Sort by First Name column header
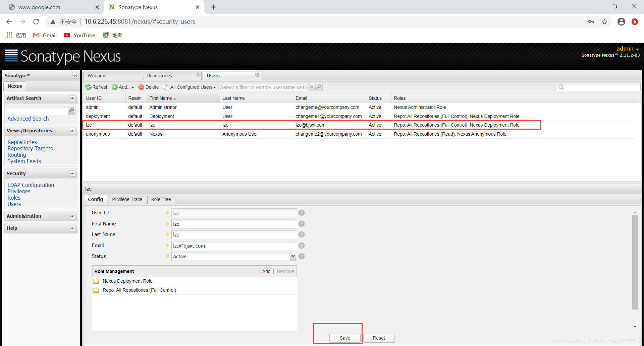The width and height of the screenshot is (644, 346). tap(183, 98)
